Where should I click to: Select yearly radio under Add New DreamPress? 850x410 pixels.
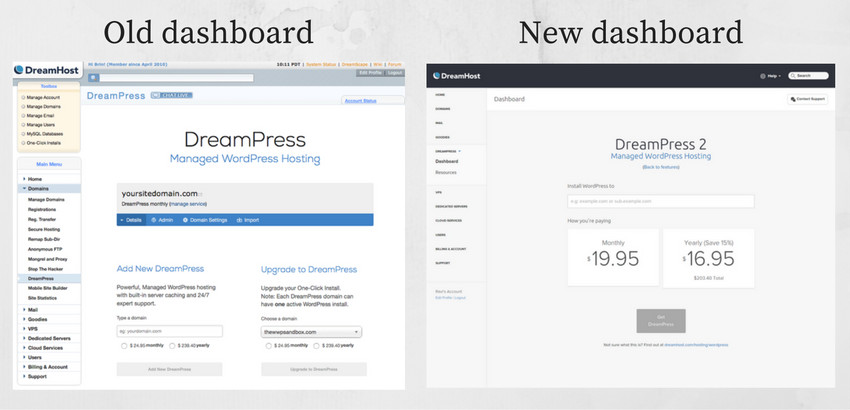[172, 345]
